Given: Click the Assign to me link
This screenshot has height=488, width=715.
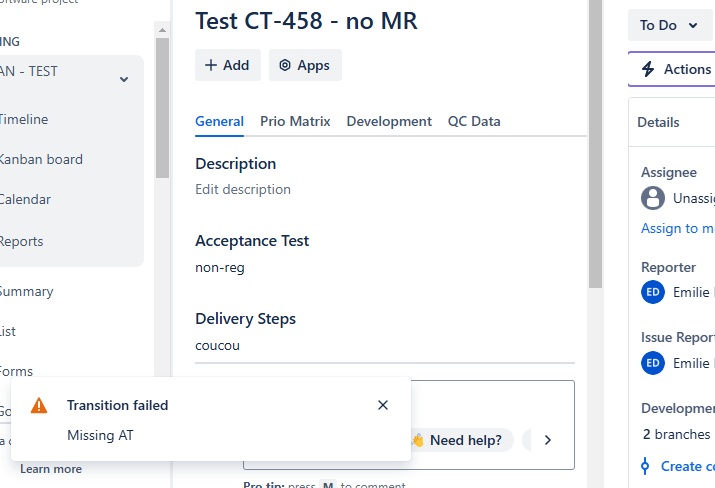Looking at the screenshot, I should coord(678,228).
